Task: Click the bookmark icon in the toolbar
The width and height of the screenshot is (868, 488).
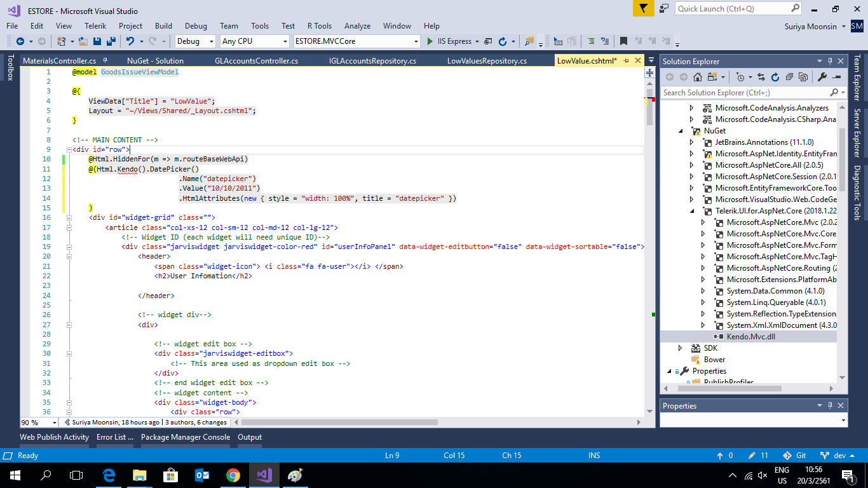Action: pyautogui.click(x=623, y=41)
